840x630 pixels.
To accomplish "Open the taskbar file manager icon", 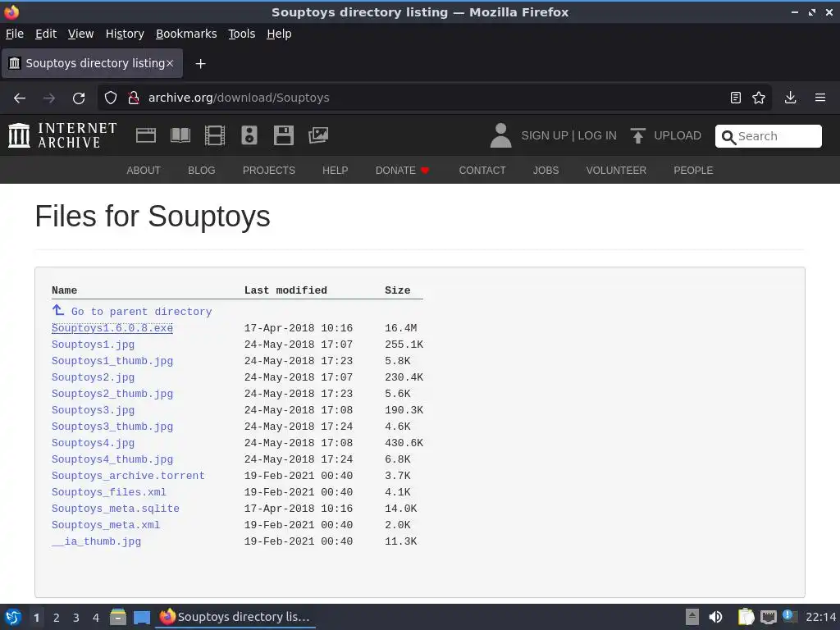I will coord(118,617).
